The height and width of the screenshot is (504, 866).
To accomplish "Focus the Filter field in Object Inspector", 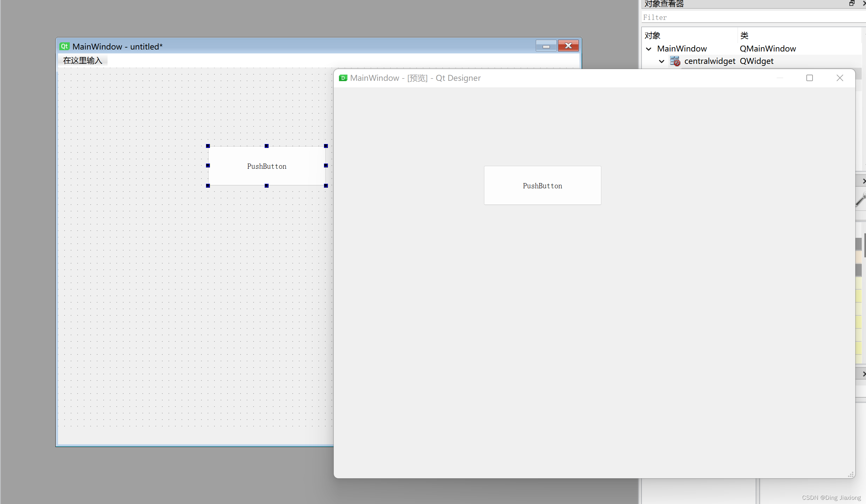I will (x=749, y=17).
